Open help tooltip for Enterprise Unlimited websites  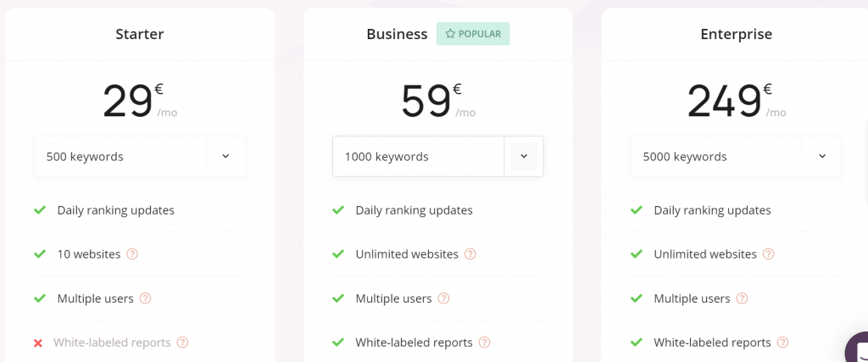(768, 254)
